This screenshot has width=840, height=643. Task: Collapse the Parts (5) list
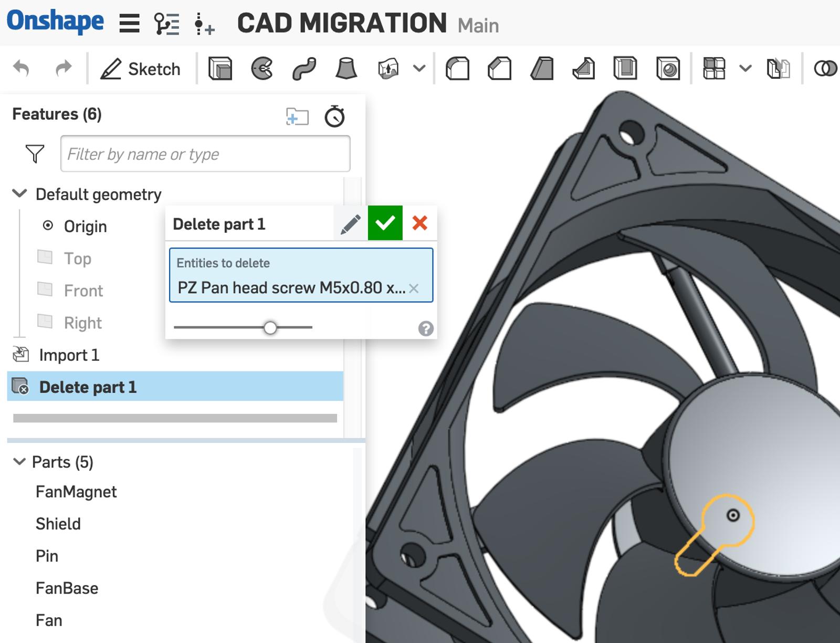tap(19, 462)
